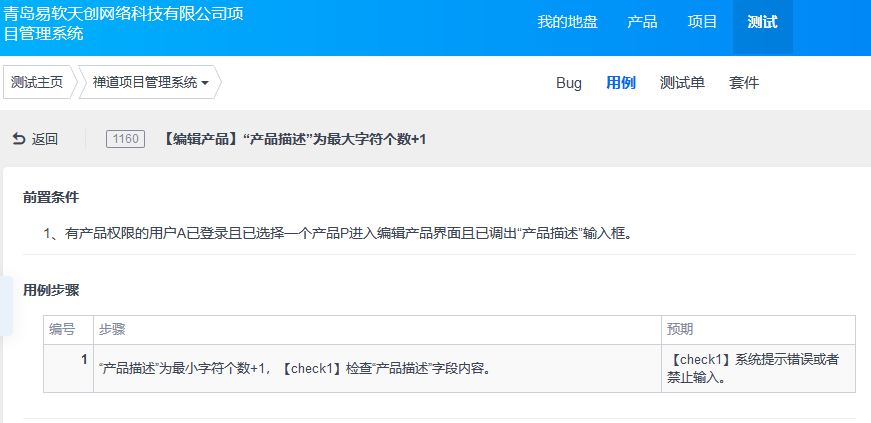
Task: Switch to the 套件 sub-tab
Action: (744, 83)
